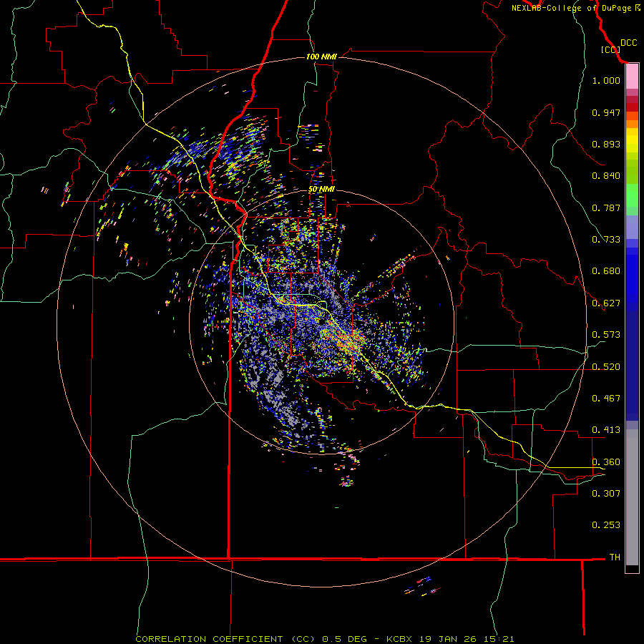
Task: Click the TH threshold label
Action: coord(615,557)
